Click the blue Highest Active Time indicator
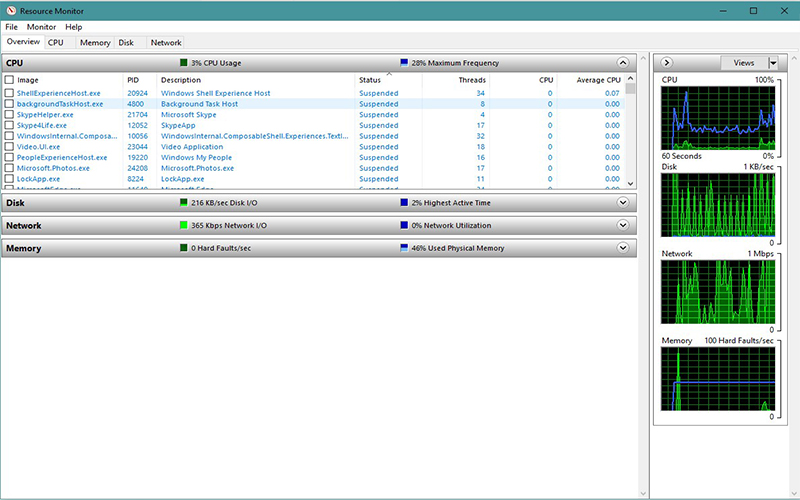Screen dimensions: 800x500 (x=404, y=203)
